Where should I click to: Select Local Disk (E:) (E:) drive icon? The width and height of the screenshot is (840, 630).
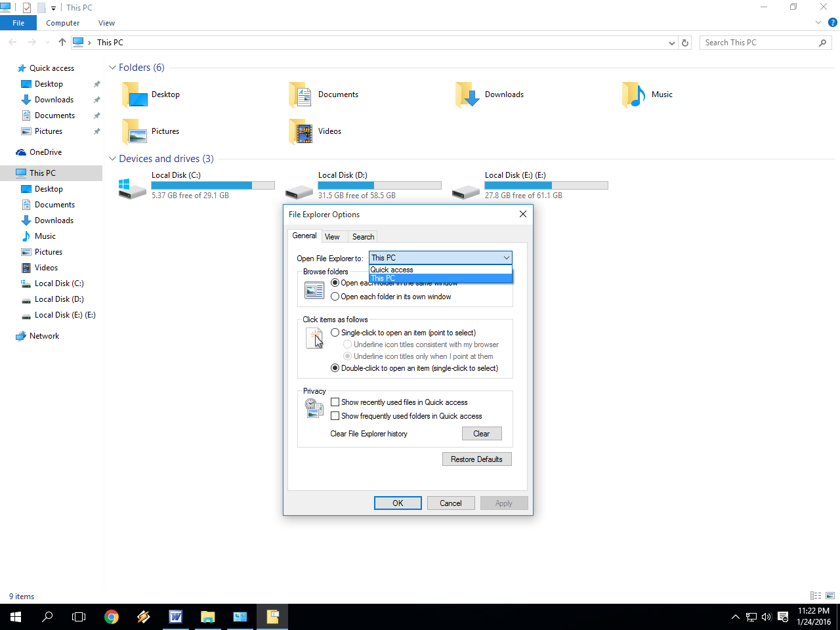pyautogui.click(x=466, y=192)
